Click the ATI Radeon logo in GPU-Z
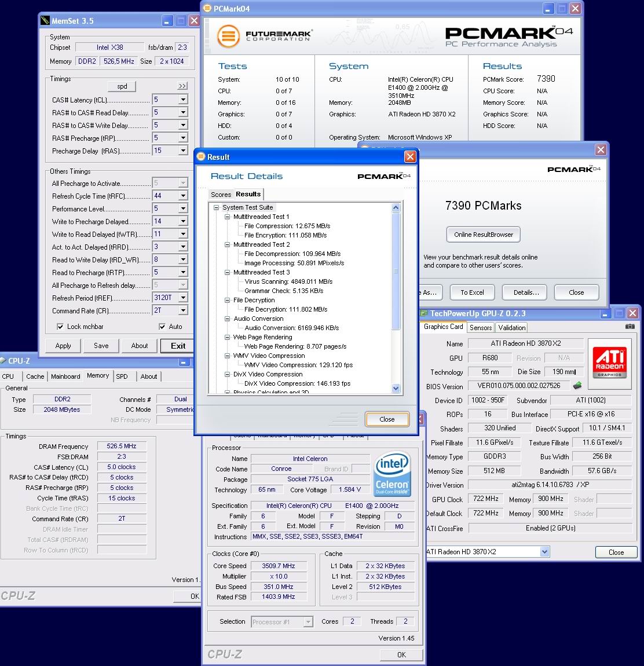The image size is (644, 666). click(x=610, y=362)
